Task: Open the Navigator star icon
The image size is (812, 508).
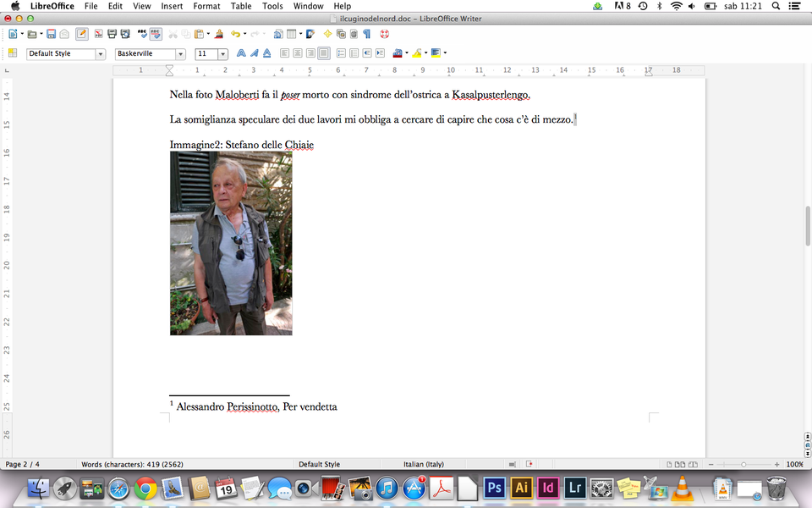Action: [x=327, y=34]
